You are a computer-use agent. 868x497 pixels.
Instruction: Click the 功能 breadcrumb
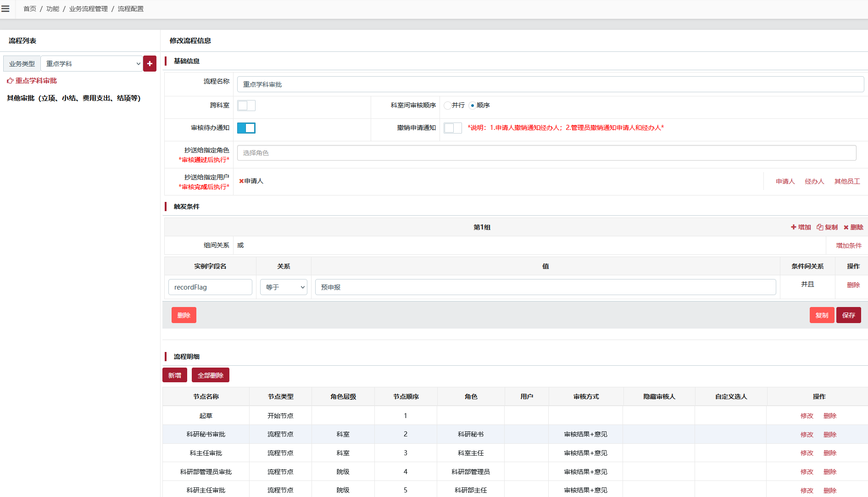[x=53, y=9]
